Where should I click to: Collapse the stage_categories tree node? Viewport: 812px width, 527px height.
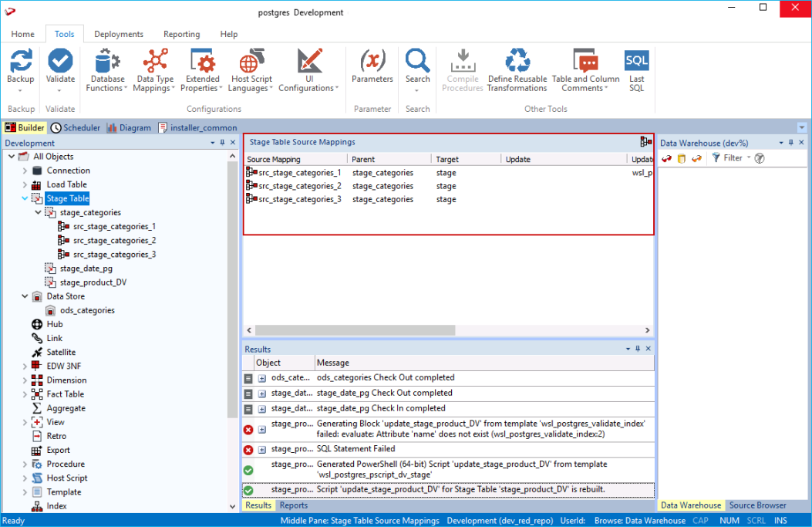(x=39, y=212)
